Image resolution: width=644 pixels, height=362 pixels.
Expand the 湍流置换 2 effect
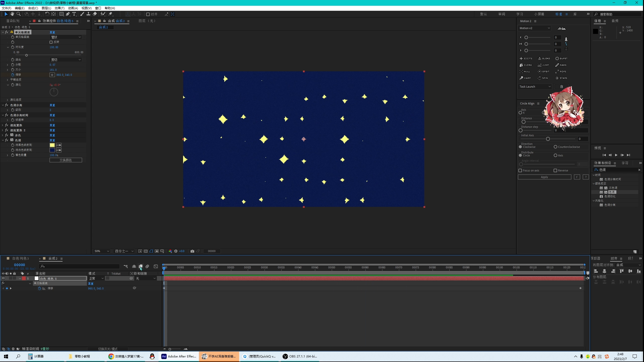tap(3, 130)
